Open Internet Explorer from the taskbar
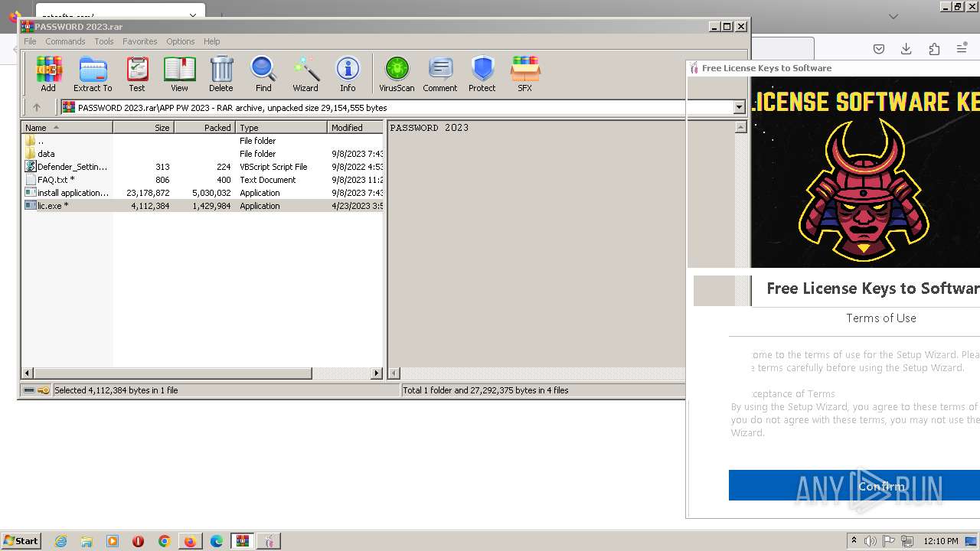This screenshot has height=551, width=980. [x=60, y=541]
